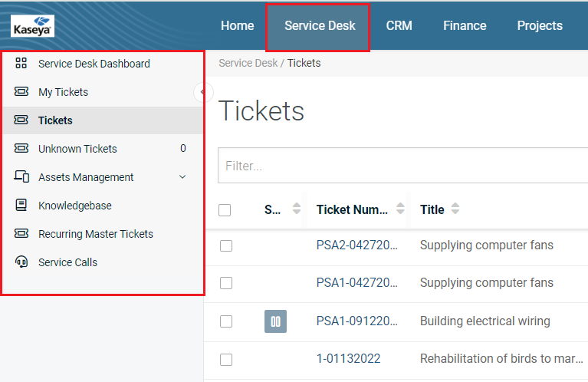Click into the Filter input field
The width and height of the screenshot is (588, 382).
(399, 166)
